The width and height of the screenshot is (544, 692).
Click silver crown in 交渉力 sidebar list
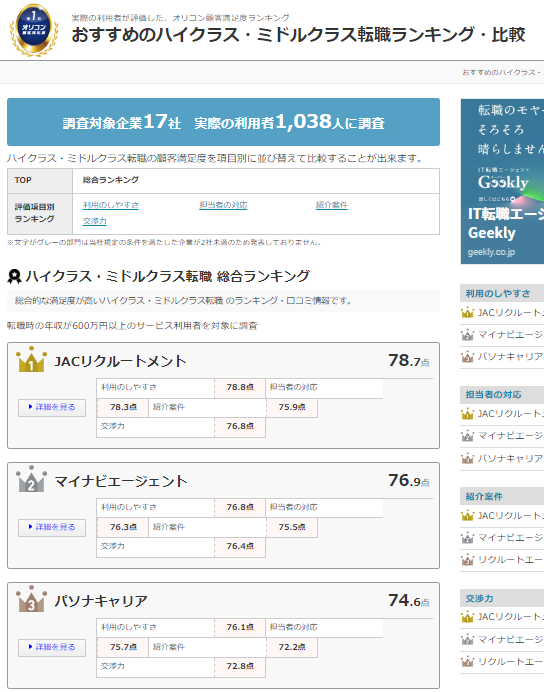[x=467, y=639]
